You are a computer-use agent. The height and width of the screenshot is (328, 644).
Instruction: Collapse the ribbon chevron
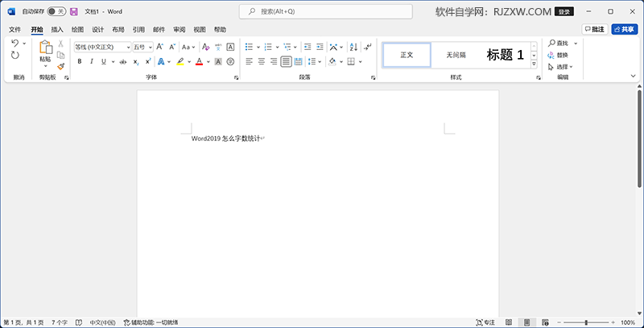pyautogui.click(x=633, y=76)
